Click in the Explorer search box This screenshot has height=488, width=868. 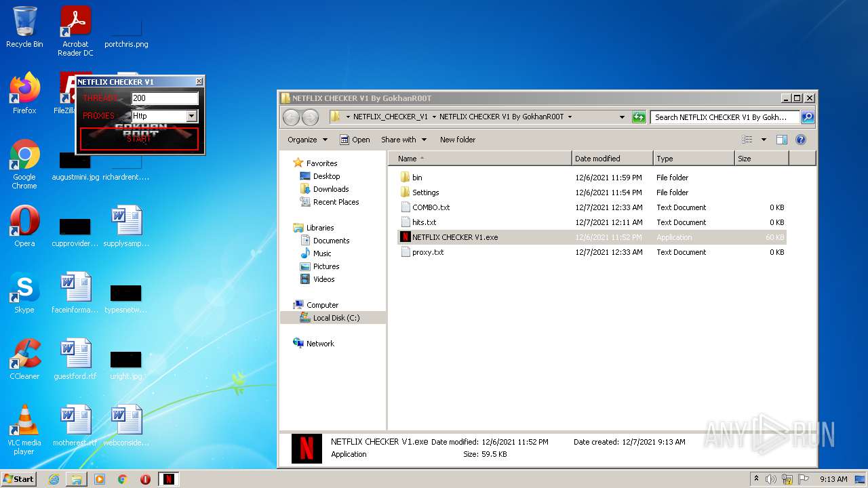point(725,117)
